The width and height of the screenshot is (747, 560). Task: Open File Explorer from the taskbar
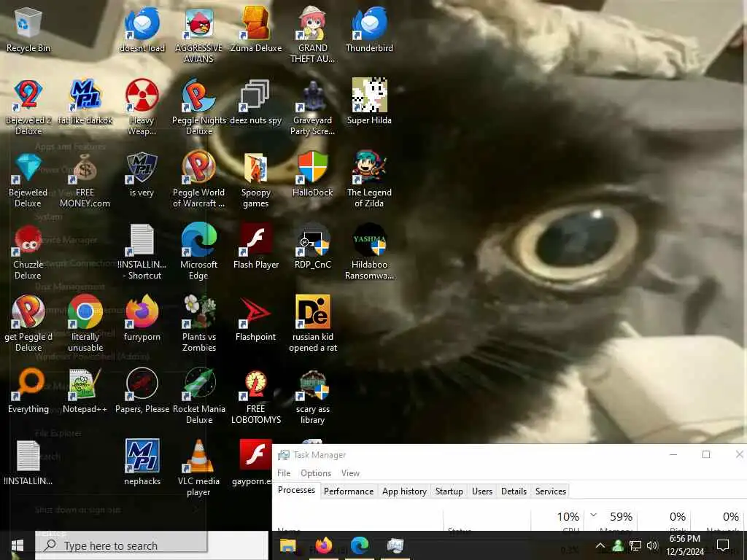click(x=287, y=545)
